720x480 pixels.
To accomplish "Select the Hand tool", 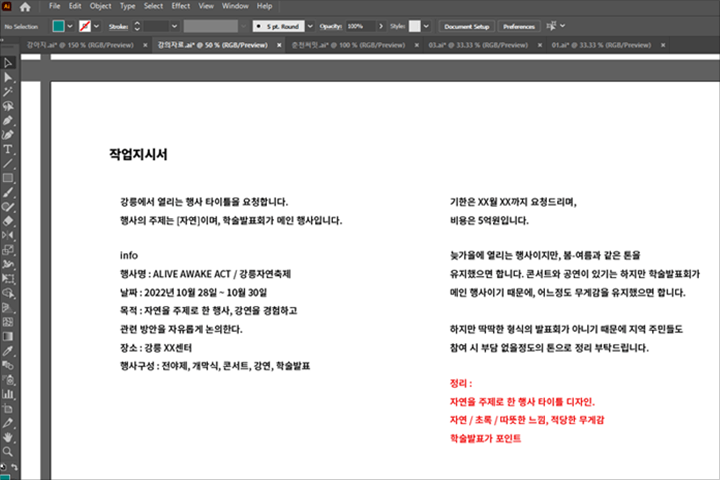I will (8, 437).
